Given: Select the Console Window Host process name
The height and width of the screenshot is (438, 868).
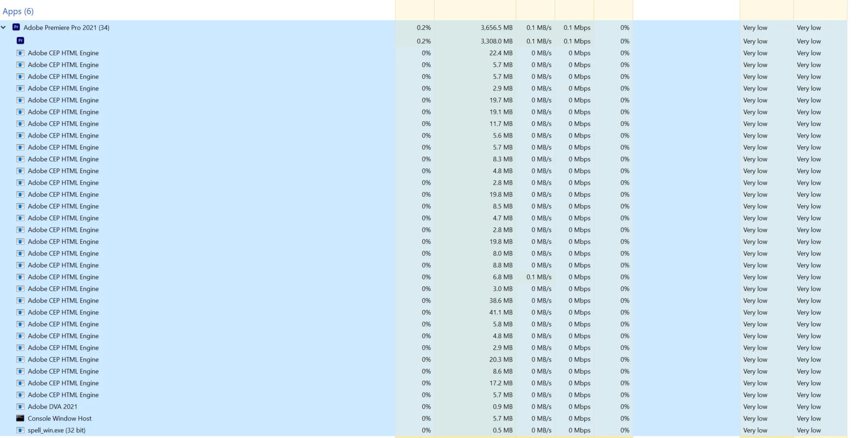Looking at the screenshot, I should click(60, 418).
